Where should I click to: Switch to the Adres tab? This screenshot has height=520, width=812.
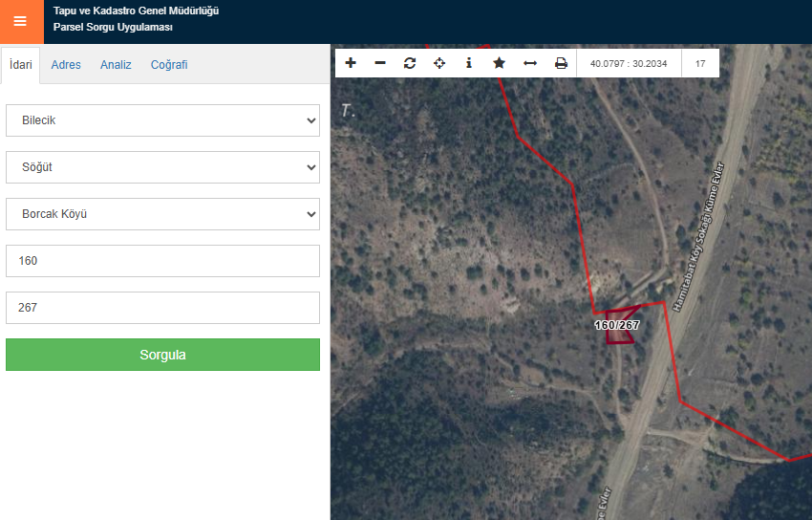click(66, 65)
